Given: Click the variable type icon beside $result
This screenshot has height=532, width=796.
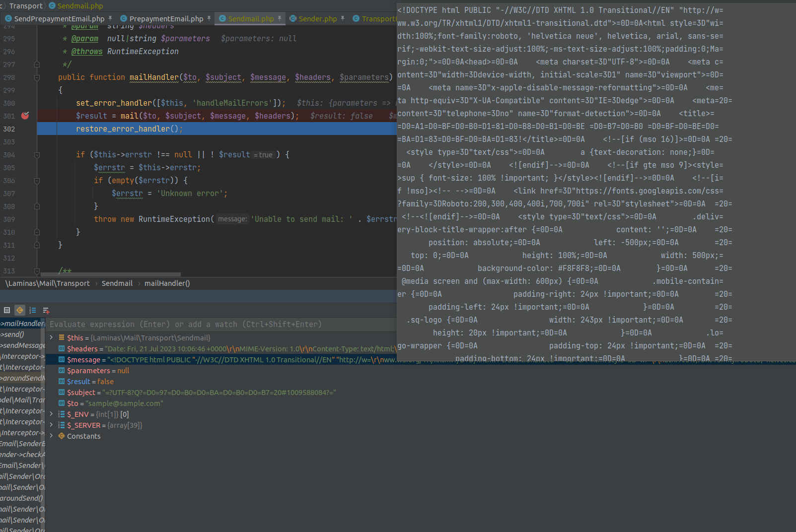Looking at the screenshot, I should pyautogui.click(x=61, y=381).
